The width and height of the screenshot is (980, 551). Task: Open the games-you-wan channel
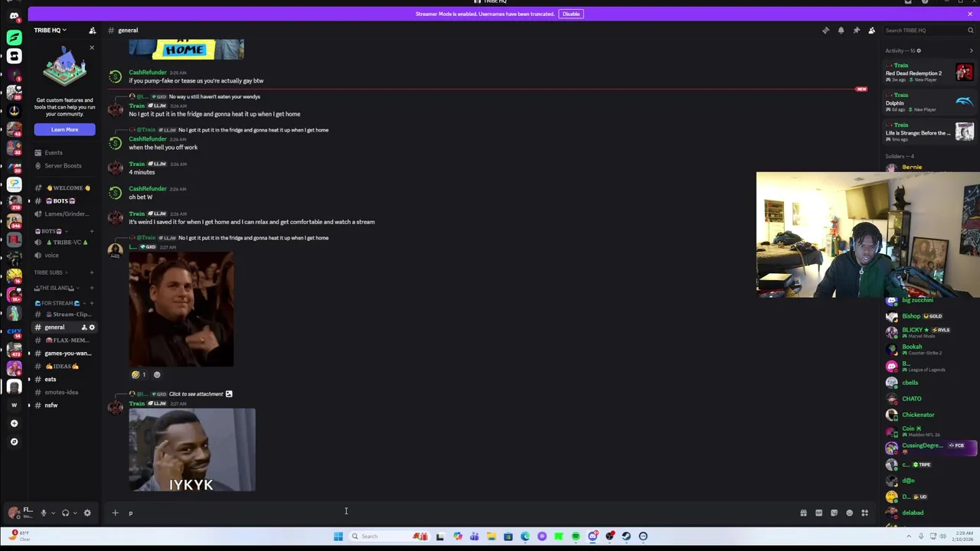[64, 354]
